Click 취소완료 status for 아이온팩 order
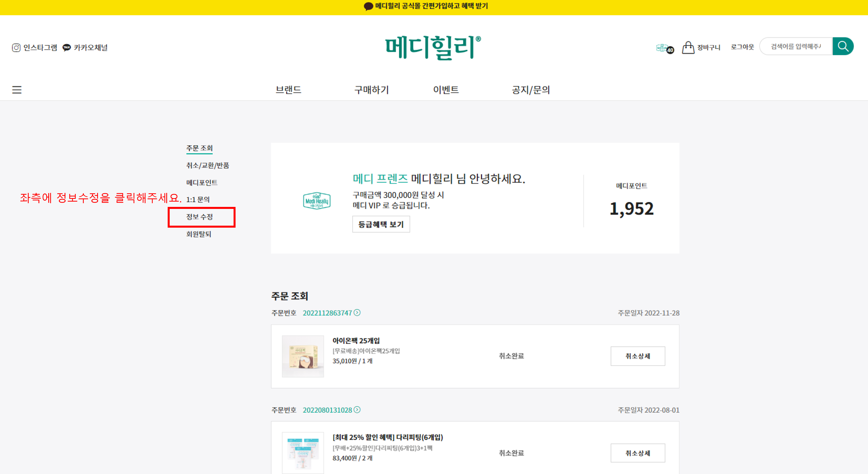 (x=511, y=356)
